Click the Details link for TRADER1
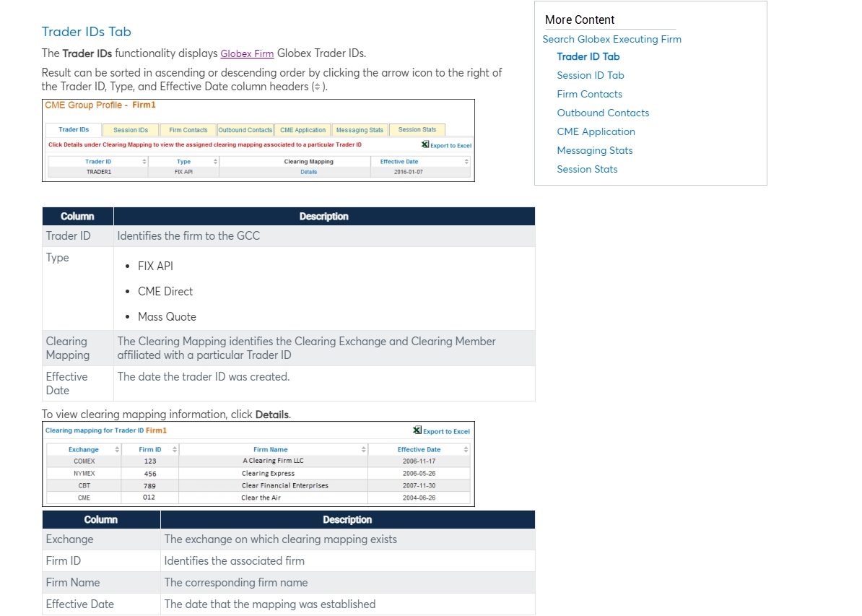Viewport: 862px width, 616px height. click(309, 172)
